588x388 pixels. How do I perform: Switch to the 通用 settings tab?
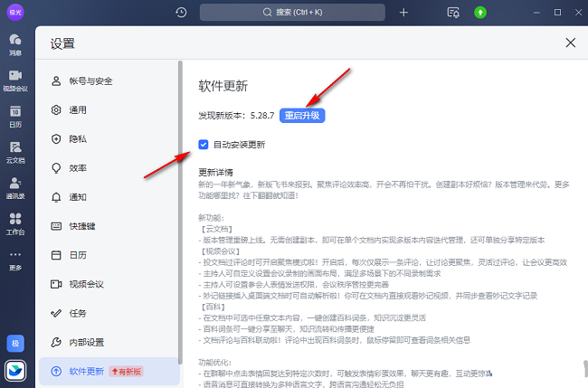point(78,109)
